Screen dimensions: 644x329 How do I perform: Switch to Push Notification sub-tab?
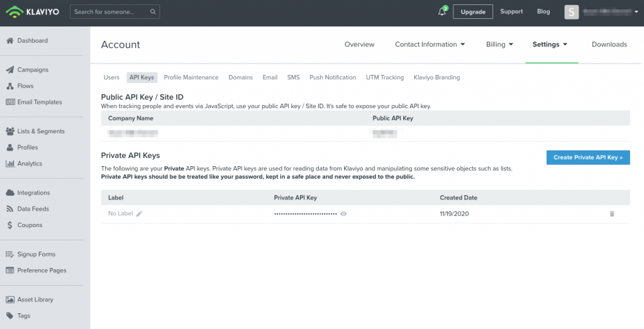[333, 77]
